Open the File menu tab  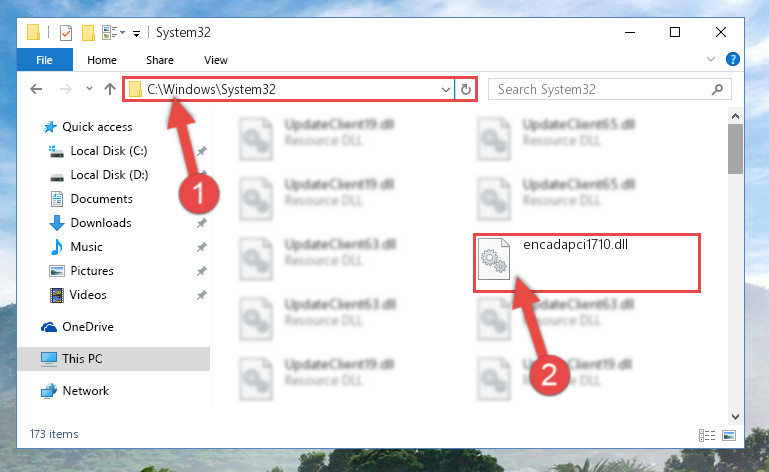pos(44,60)
